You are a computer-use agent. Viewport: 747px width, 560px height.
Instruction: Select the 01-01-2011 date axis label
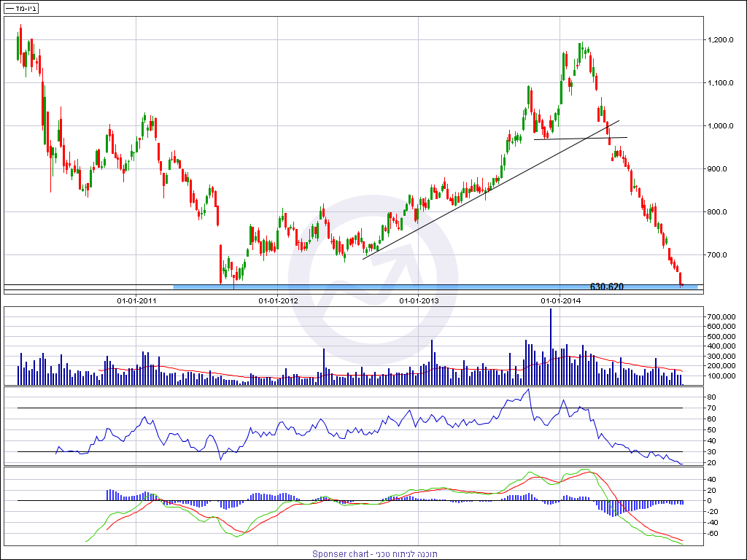tap(137, 300)
